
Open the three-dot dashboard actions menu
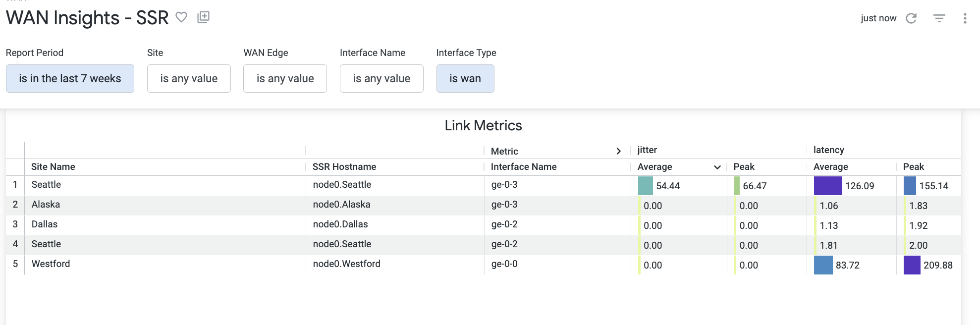click(964, 18)
